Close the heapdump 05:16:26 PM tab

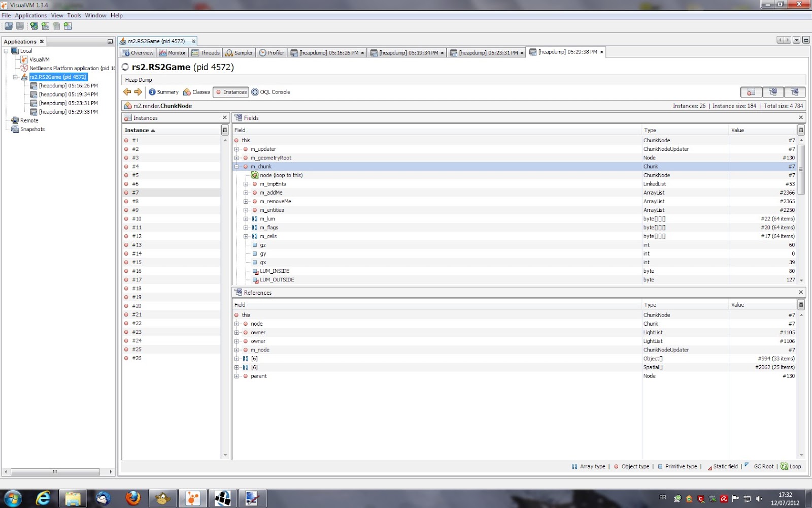[x=362, y=53]
